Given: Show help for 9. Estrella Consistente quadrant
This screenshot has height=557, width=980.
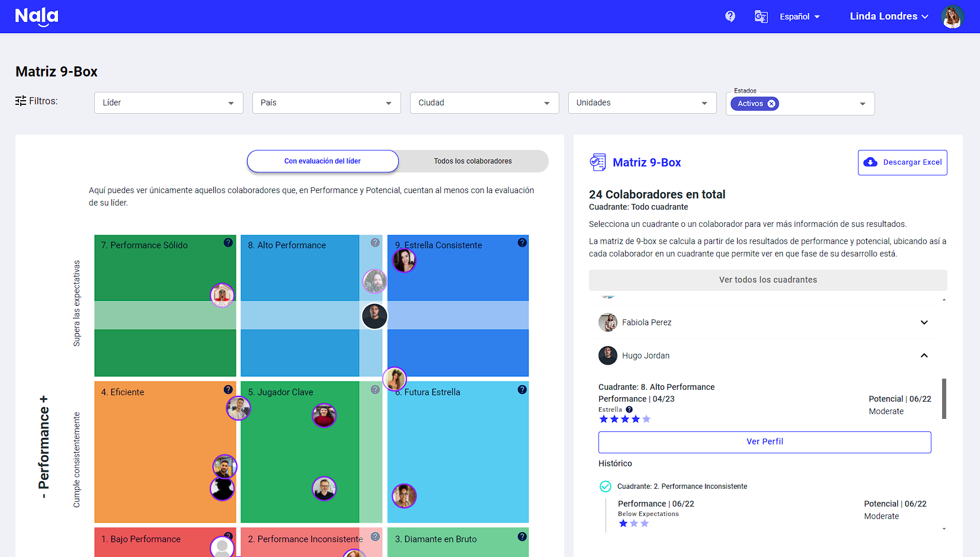Looking at the screenshot, I should tap(522, 242).
